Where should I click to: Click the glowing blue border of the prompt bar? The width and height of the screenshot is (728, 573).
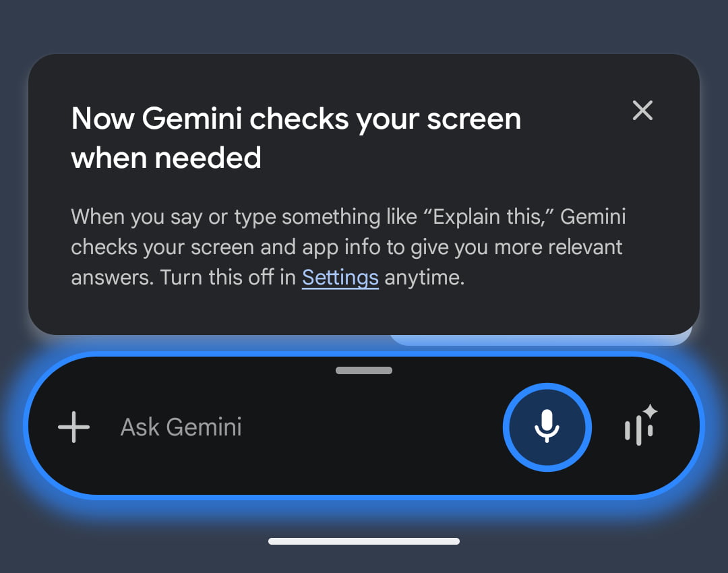click(364, 497)
